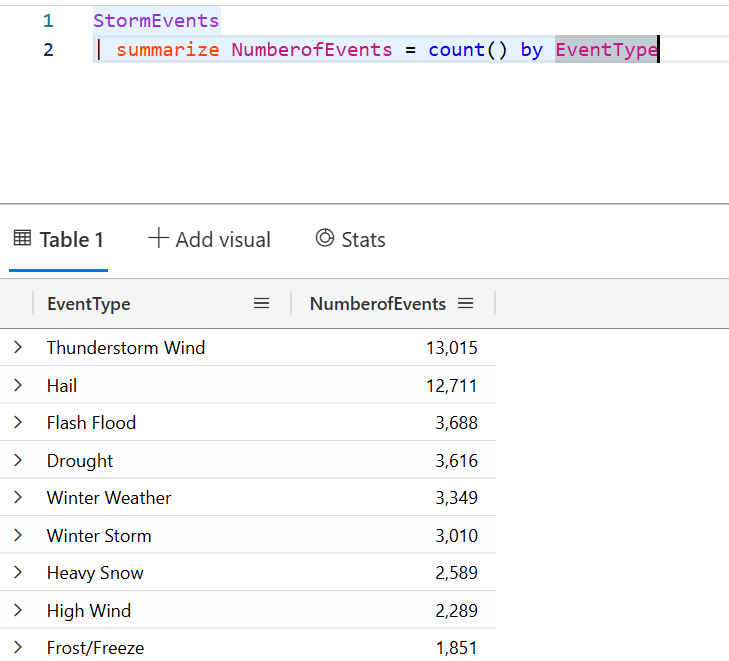
Task: Select the value 3,688
Action: pos(457,423)
